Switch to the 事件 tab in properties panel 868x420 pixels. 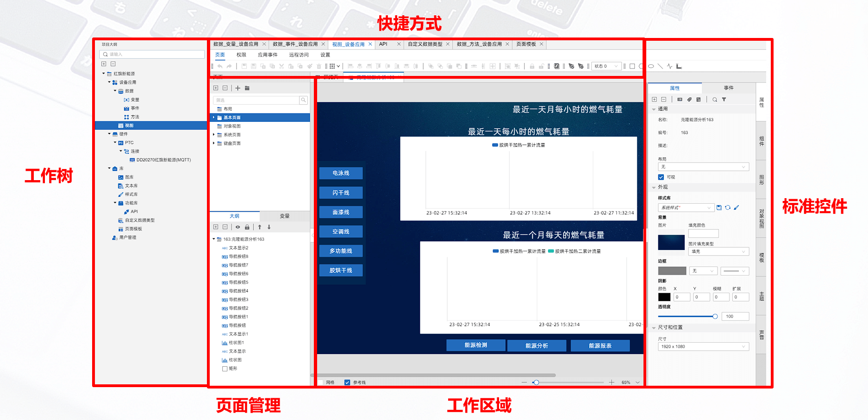[x=728, y=88]
